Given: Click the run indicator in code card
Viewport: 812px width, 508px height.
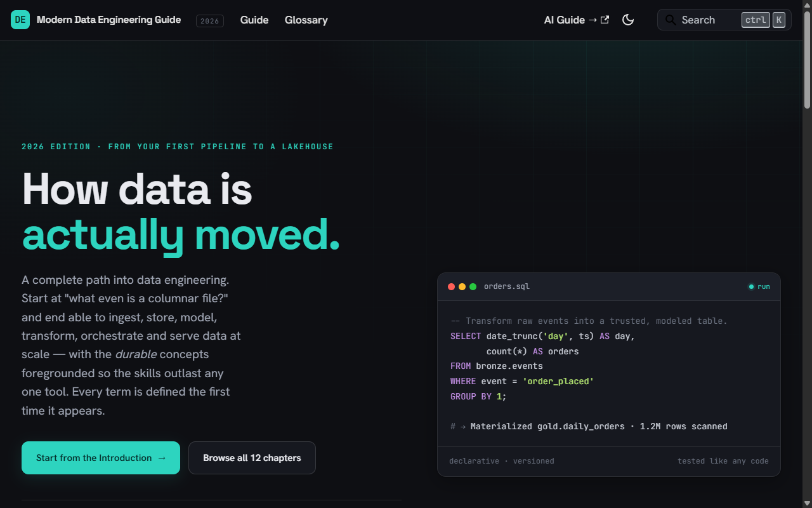Looking at the screenshot, I should 759,286.
